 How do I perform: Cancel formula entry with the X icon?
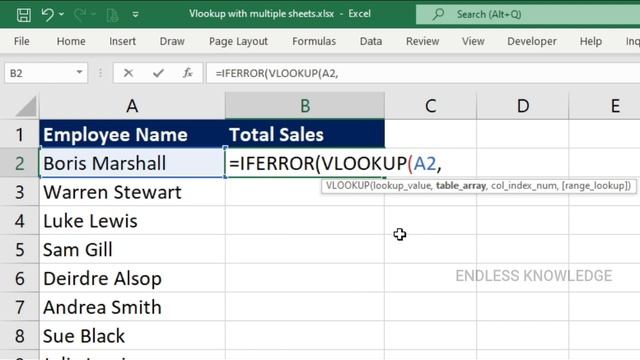(128, 73)
